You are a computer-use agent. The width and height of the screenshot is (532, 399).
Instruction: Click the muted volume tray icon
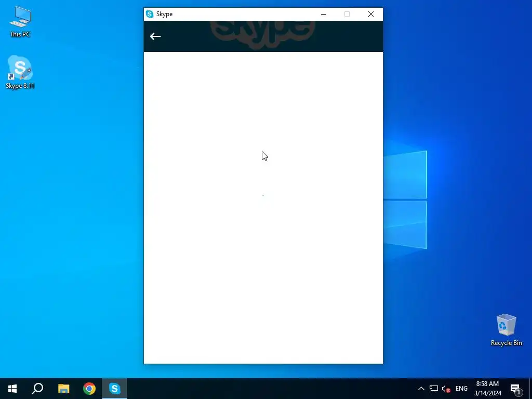tap(446, 389)
